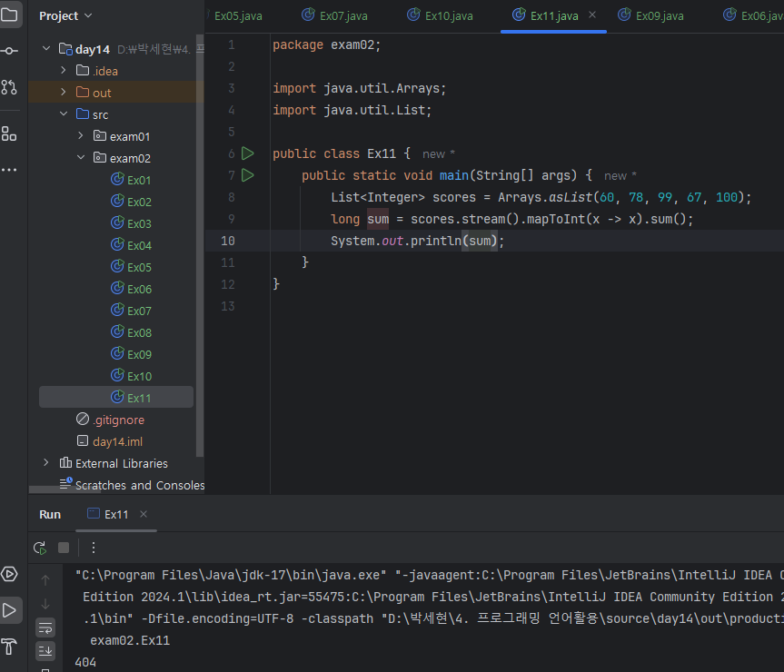Open the Pull Requests tool window icon
This screenshot has height=672, width=784.
point(9,87)
